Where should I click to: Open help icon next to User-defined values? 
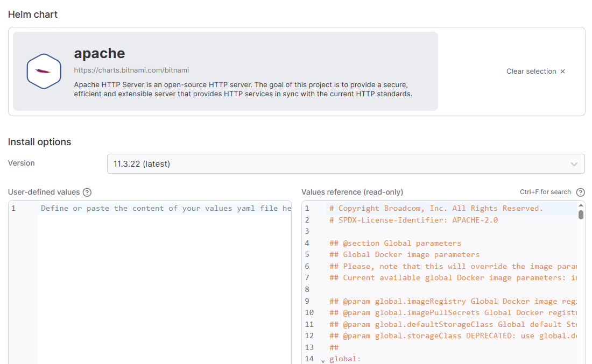point(87,192)
